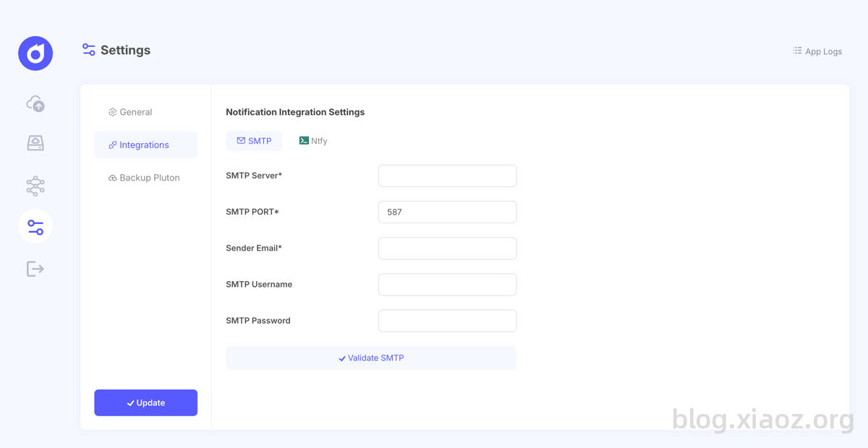Click the Notification Integration Settings heading
Image resolution: width=868 pixels, height=448 pixels.
pyautogui.click(x=295, y=112)
